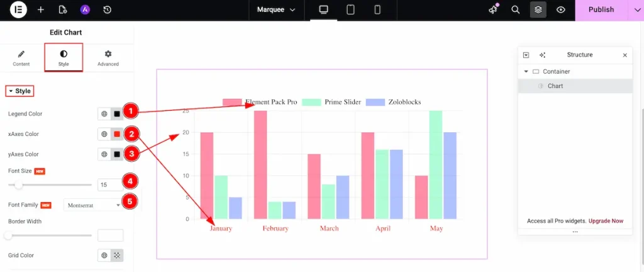Open the finder search icon
This screenshot has width=644, height=272.
[516, 9]
